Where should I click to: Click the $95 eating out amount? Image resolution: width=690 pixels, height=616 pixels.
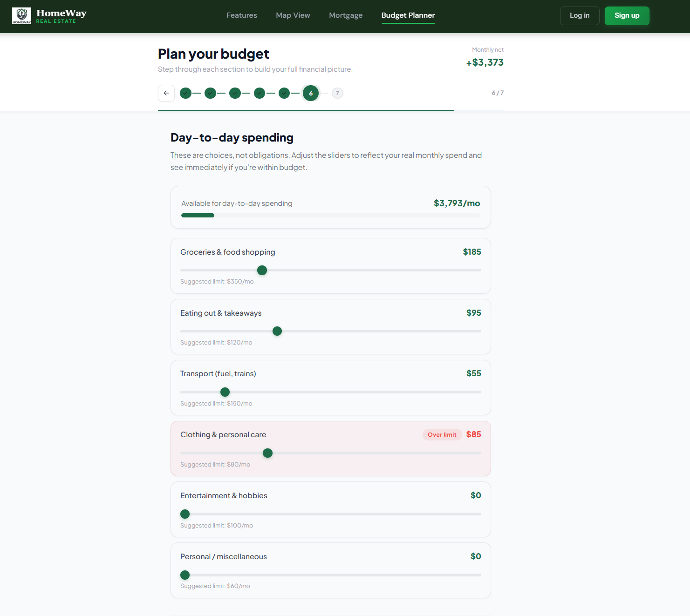tap(474, 313)
